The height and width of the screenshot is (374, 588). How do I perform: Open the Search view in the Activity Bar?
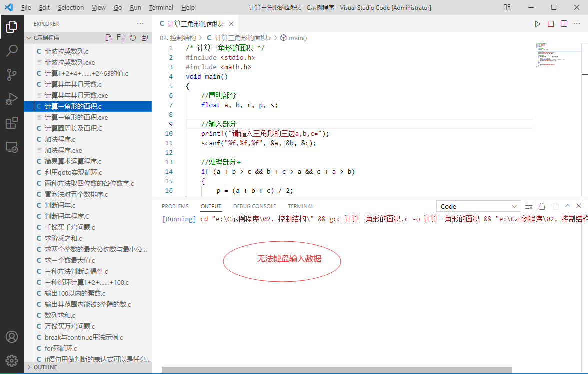[12, 50]
